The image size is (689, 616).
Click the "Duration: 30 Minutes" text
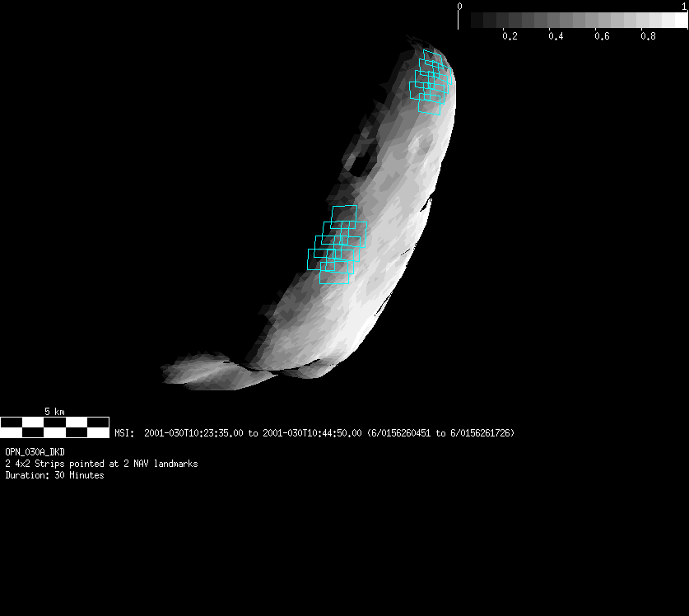tap(54, 475)
